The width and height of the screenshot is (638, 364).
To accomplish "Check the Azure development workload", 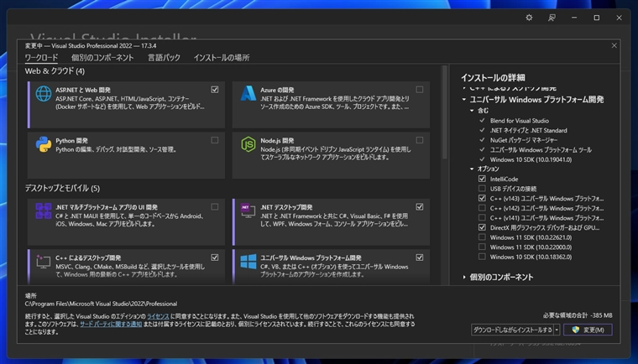I will 419,90.
